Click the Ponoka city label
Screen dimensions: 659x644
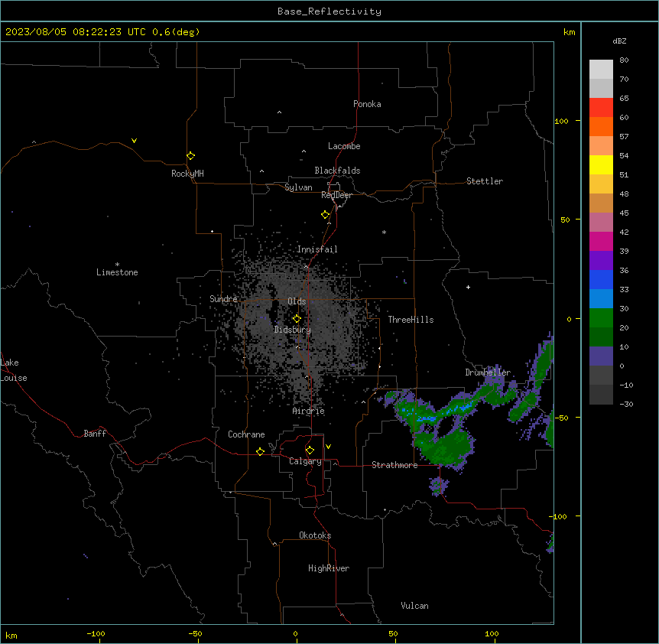pos(367,104)
